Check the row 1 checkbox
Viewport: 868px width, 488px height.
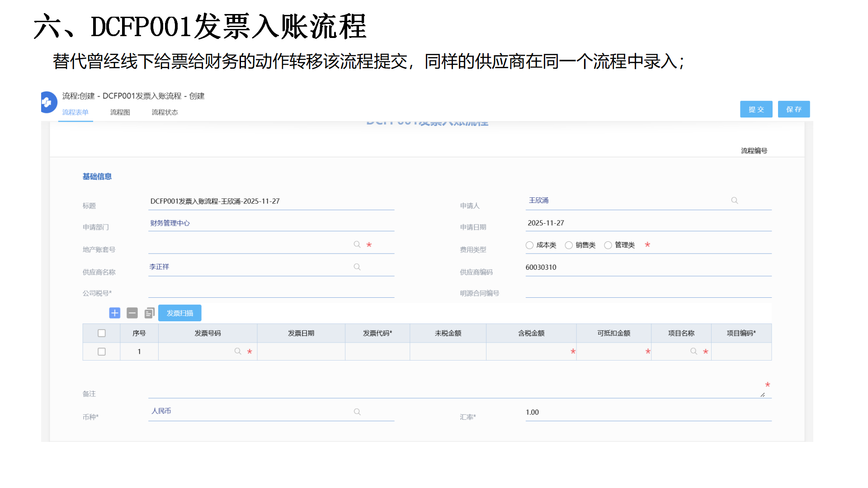(102, 352)
